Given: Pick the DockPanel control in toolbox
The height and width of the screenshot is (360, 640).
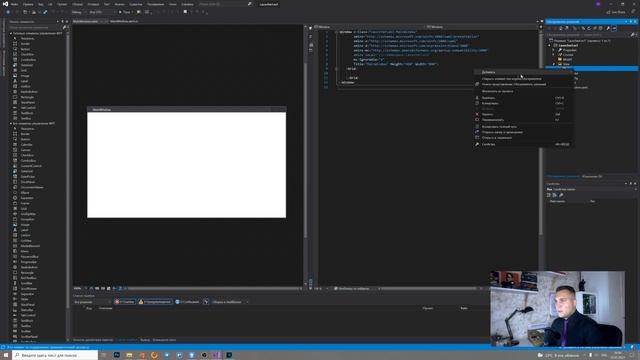Looking at the screenshot, I should pos(27,182).
